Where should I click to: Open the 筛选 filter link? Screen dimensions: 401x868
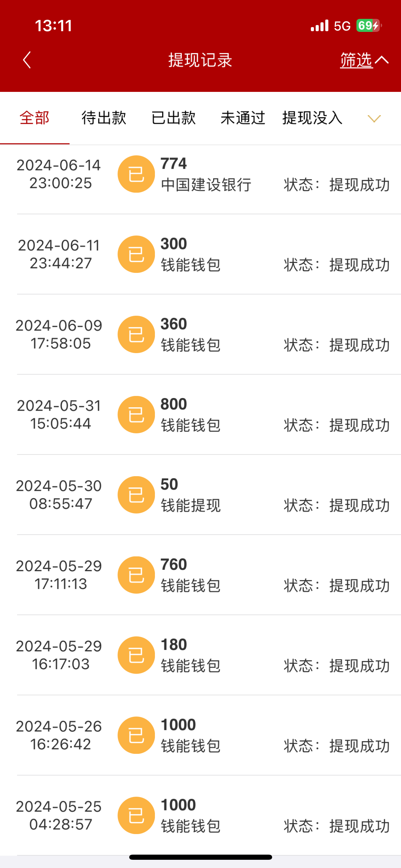(x=356, y=60)
